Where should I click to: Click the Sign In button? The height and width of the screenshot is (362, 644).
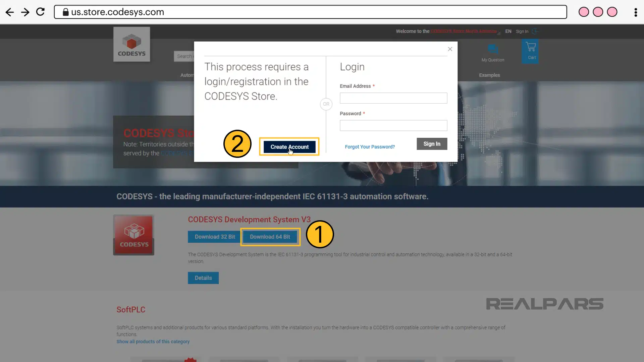coord(432,143)
